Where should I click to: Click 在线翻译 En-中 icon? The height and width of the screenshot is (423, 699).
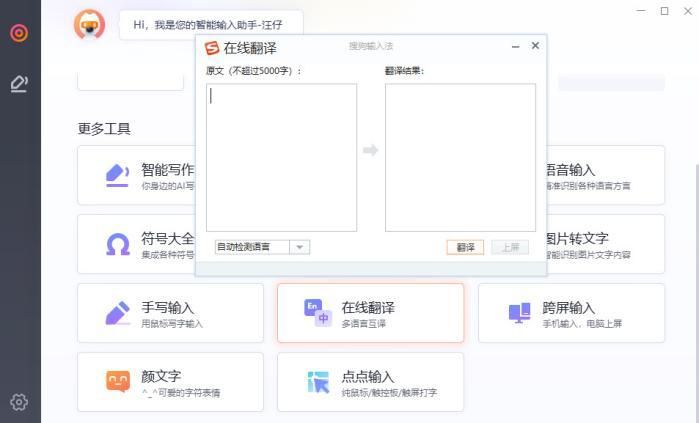click(x=318, y=313)
